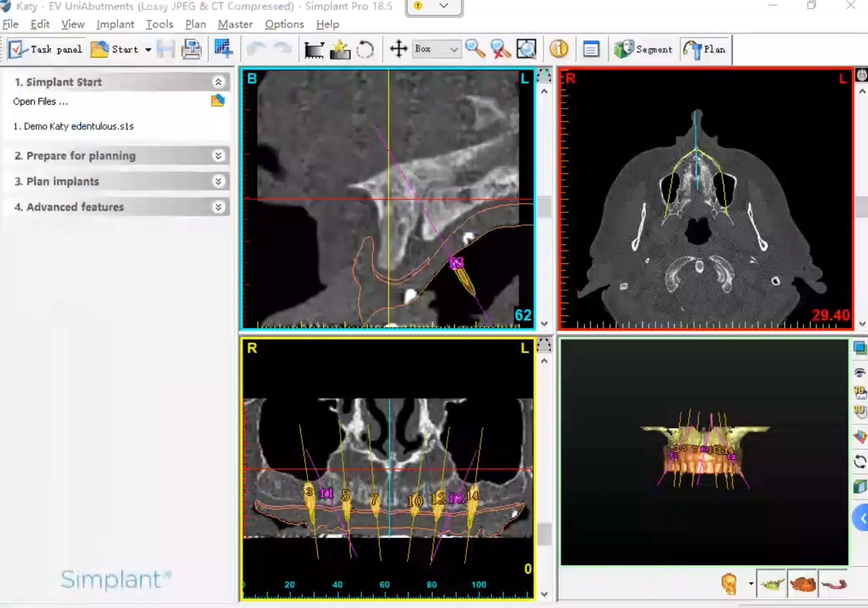Viewport: 868px width, 608px height.
Task: Click Open Files ... link
Action: point(40,101)
